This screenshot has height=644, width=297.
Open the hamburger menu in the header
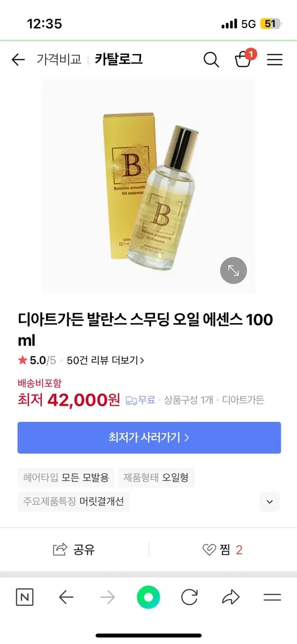[274, 60]
